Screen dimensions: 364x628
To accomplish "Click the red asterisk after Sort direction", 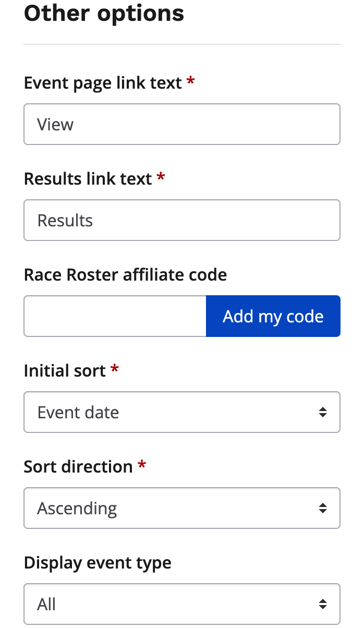I will (142, 465).
